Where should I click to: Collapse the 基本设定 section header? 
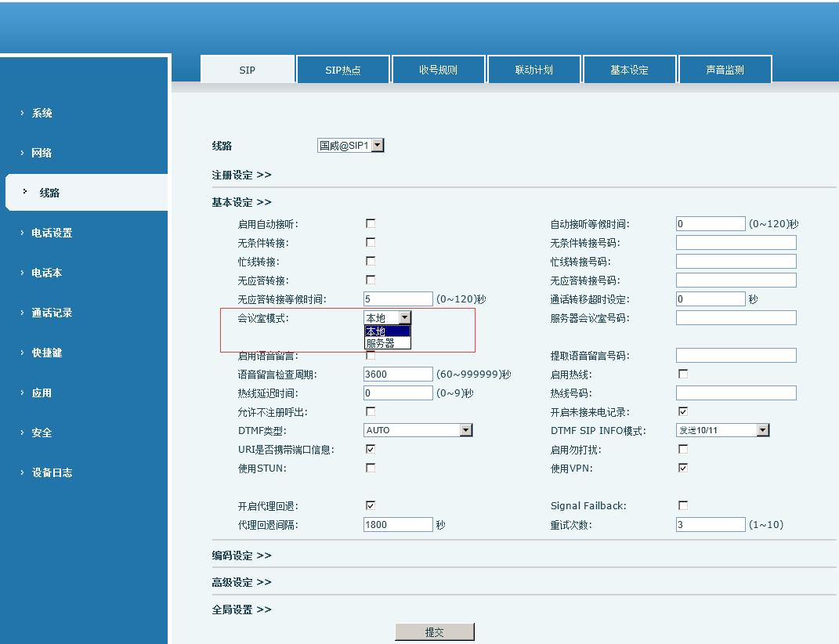pos(241,202)
